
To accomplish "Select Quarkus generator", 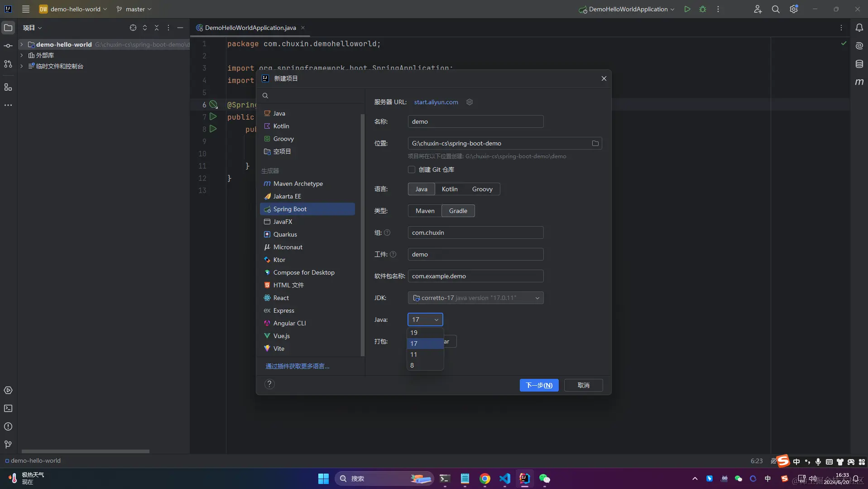I will pos(307,234).
